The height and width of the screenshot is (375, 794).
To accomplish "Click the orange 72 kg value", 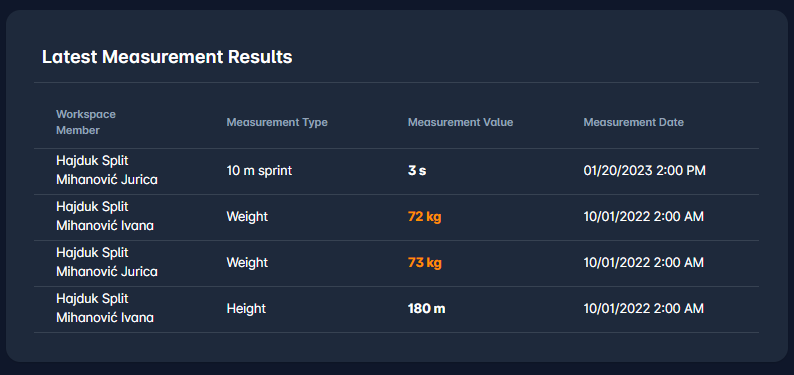I will click(424, 217).
